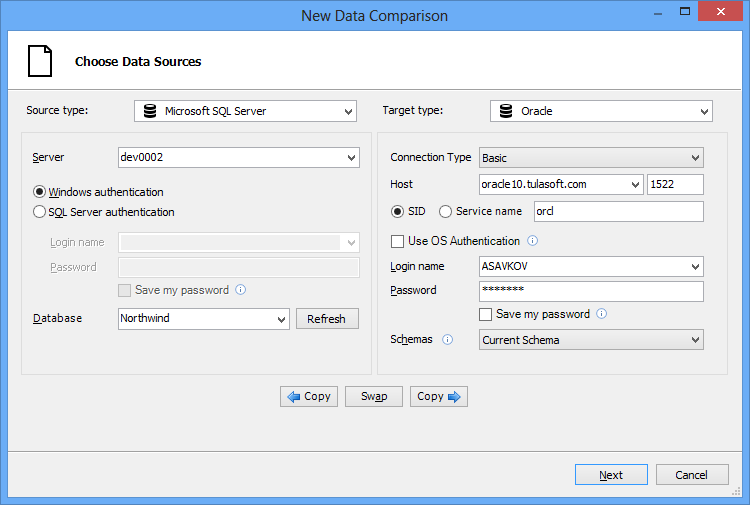Click the info icon beside source Save my password
Viewport: 750px width, 505px height.
coord(241,290)
